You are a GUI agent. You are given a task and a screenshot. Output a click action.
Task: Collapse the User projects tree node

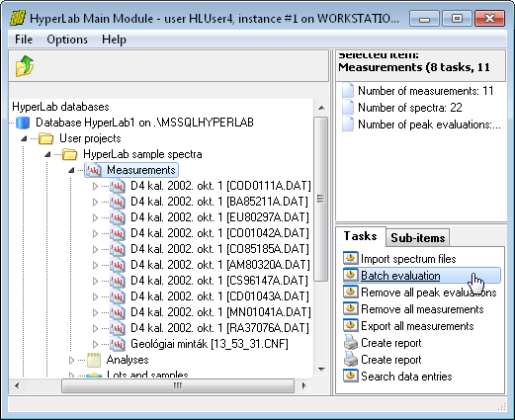[x=24, y=138]
